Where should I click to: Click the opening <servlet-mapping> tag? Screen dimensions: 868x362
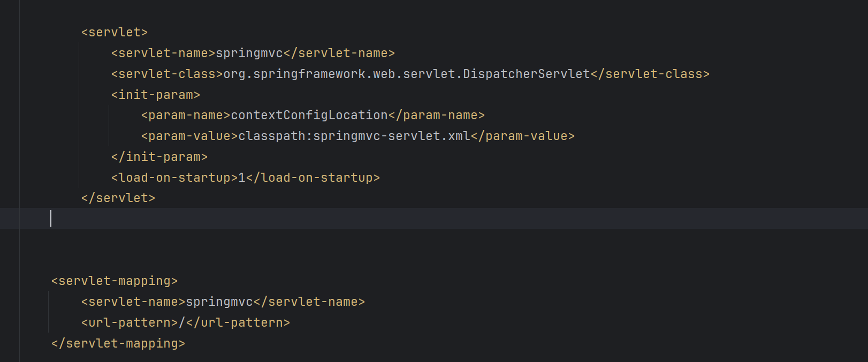(114, 281)
